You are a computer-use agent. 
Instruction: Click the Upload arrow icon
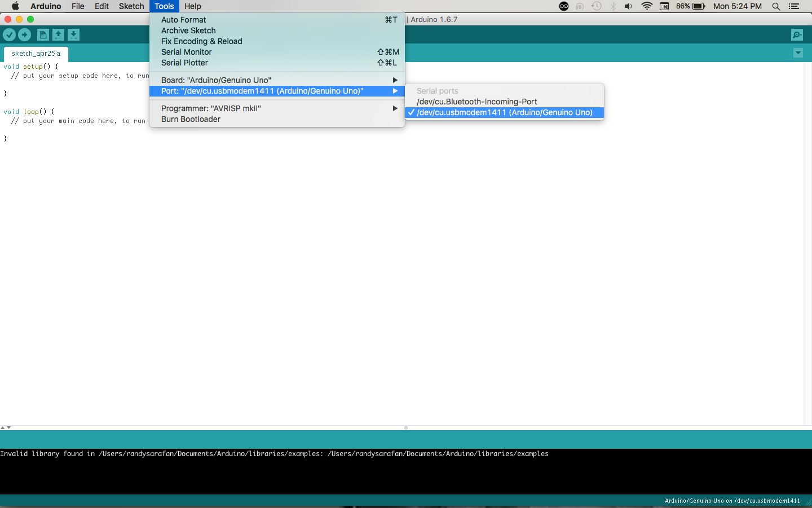pos(24,35)
